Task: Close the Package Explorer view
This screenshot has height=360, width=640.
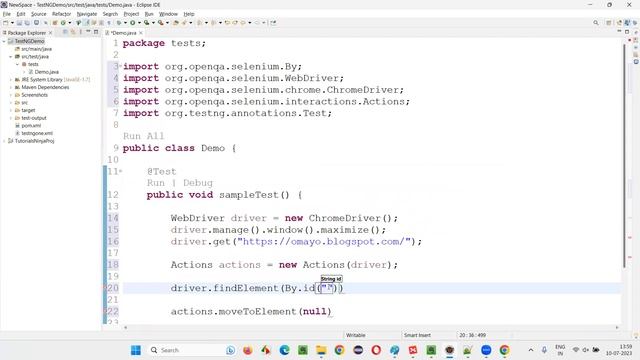Action: [51, 33]
